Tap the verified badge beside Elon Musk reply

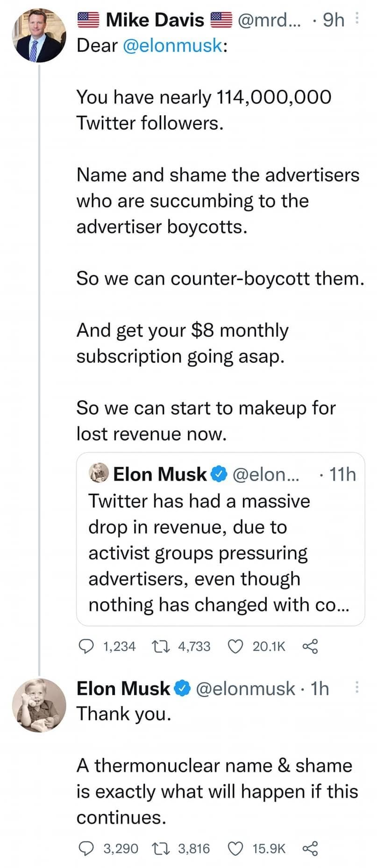[182, 688]
